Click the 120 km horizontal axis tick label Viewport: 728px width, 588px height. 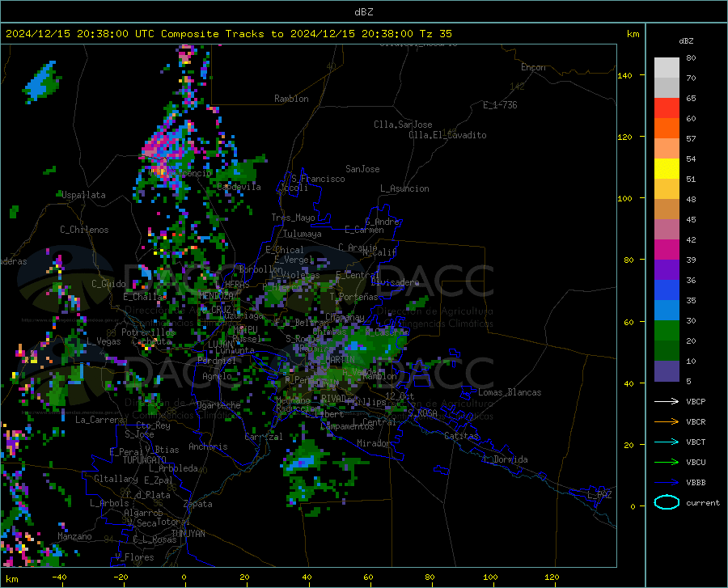(552, 577)
